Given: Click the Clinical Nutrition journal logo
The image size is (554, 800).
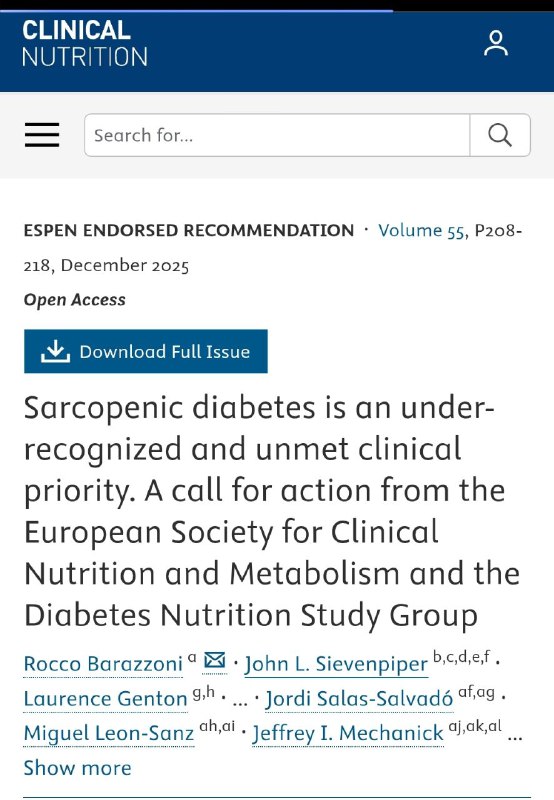Looking at the screenshot, I should coord(85,43).
